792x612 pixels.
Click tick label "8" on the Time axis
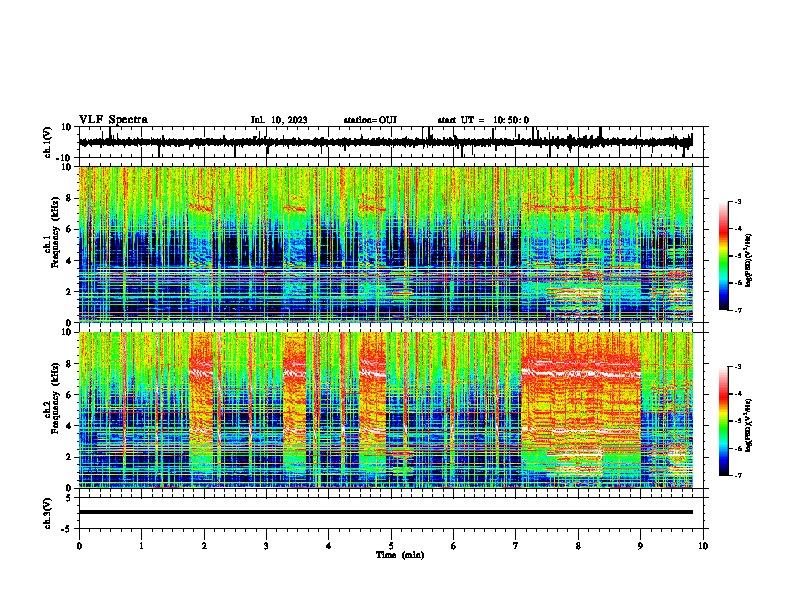[578, 546]
